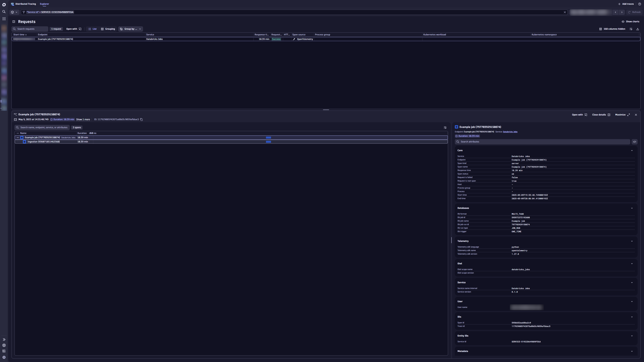
Task: Click the code view icon beside Search attributes
Action: [x=634, y=142]
